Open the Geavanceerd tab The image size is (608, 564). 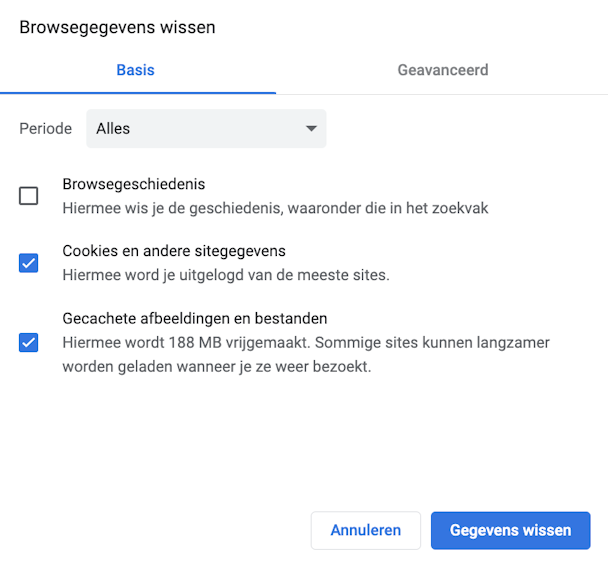tap(442, 70)
